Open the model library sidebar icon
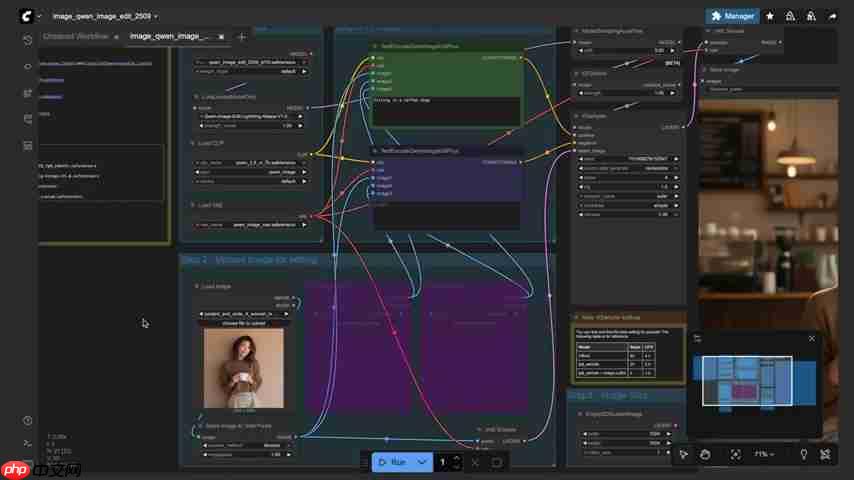This screenshot has height=480, width=854. [x=28, y=93]
